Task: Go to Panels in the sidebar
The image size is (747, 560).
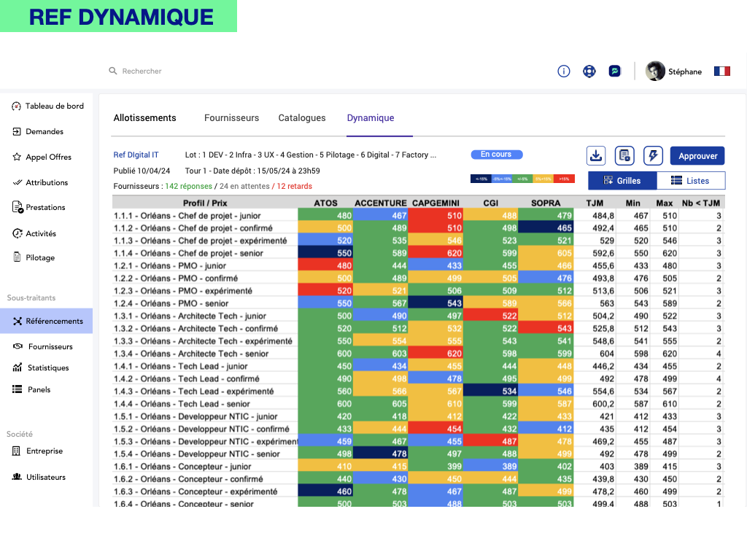Action: pos(31,389)
